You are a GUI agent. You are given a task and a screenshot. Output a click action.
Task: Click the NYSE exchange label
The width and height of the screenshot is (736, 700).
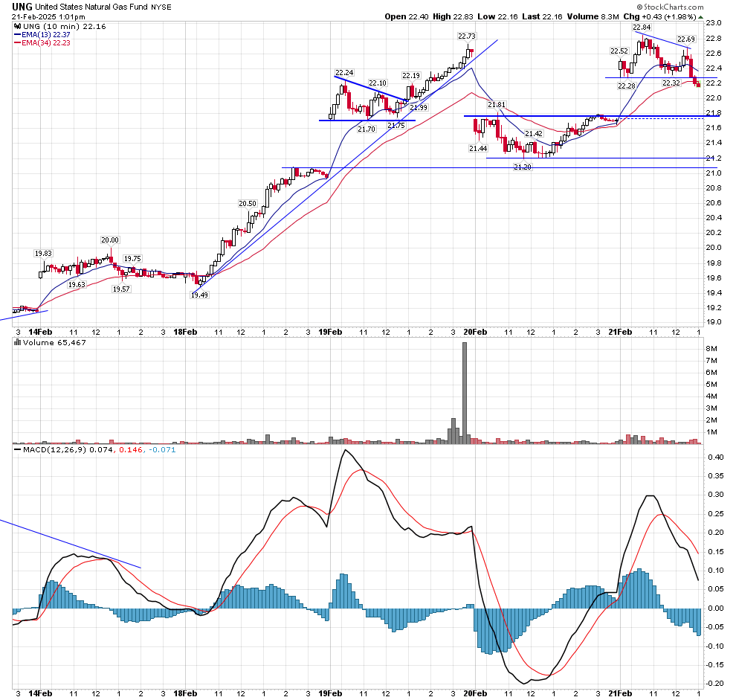click(x=161, y=7)
